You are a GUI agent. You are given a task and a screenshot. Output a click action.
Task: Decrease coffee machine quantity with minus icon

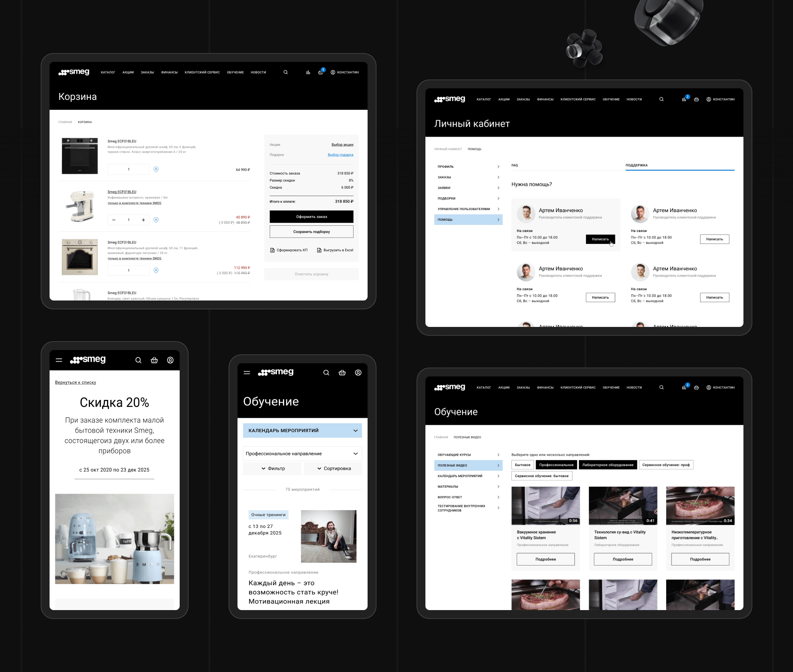114,220
